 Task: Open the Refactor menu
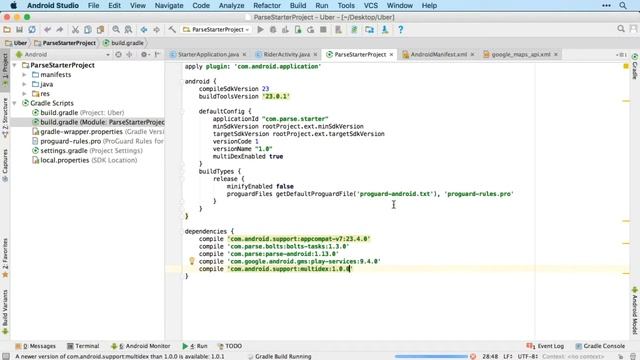coord(267,5)
